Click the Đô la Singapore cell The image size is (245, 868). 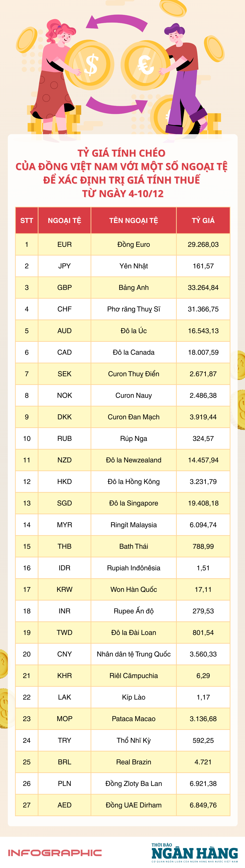click(133, 503)
